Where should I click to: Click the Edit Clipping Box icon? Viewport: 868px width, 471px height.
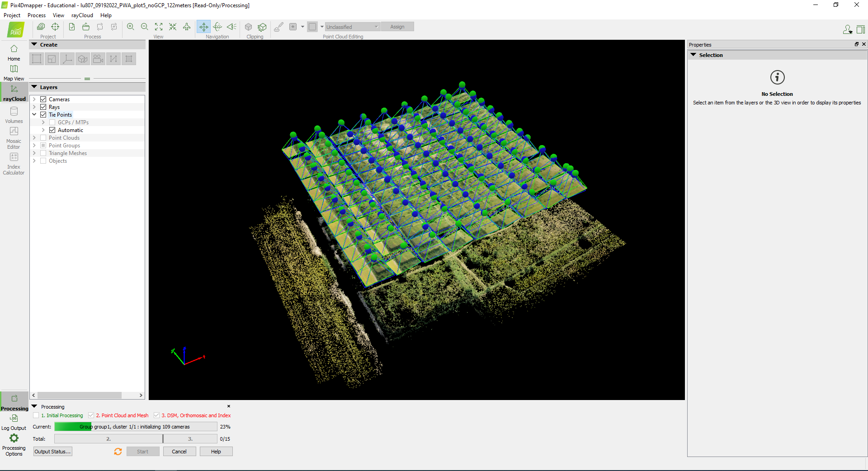click(262, 27)
